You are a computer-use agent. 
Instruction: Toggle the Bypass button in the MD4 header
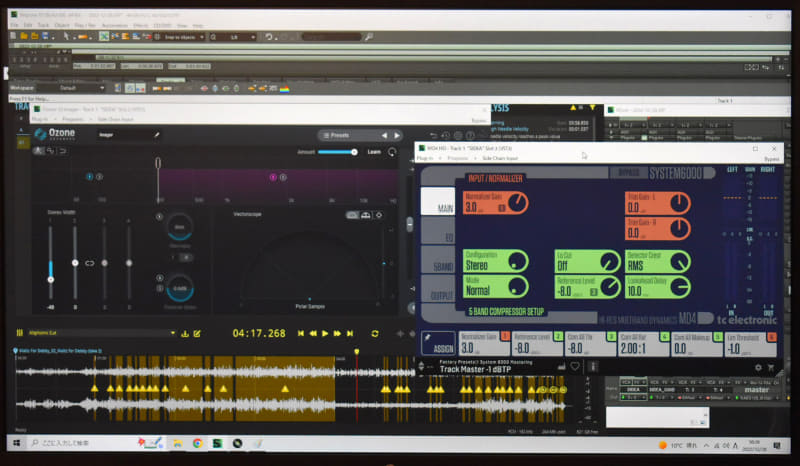point(629,173)
